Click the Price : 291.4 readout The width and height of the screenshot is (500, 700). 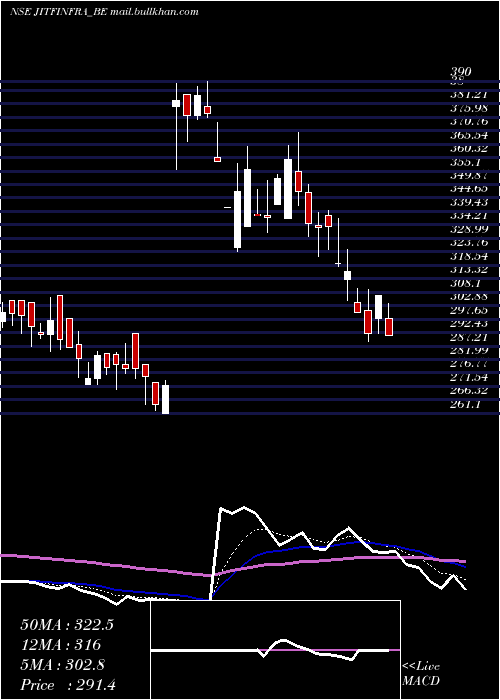(68, 685)
